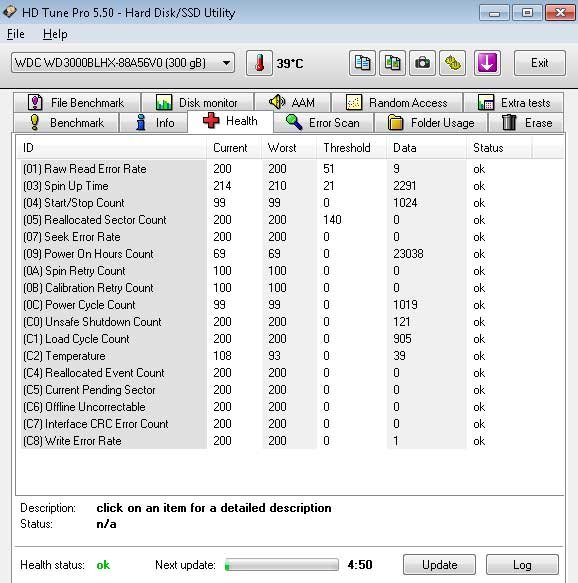Click the green Health status ok text
578x583 pixels.
coord(103,565)
